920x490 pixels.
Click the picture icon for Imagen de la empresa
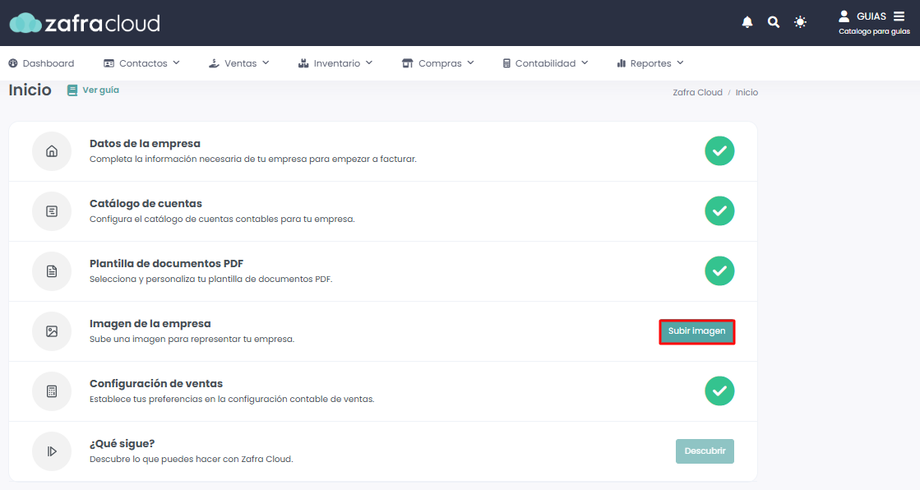[x=52, y=331]
